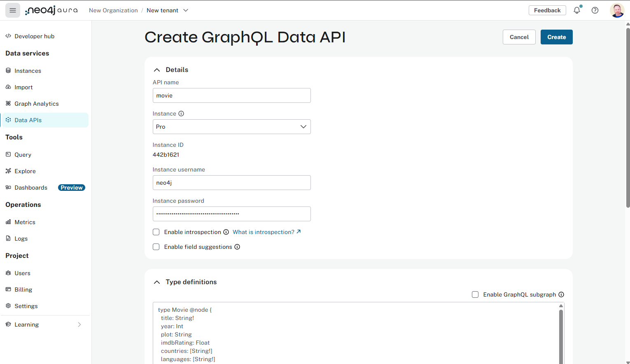The width and height of the screenshot is (630, 364).
Task: Focus the Instance password field
Action: click(x=231, y=214)
